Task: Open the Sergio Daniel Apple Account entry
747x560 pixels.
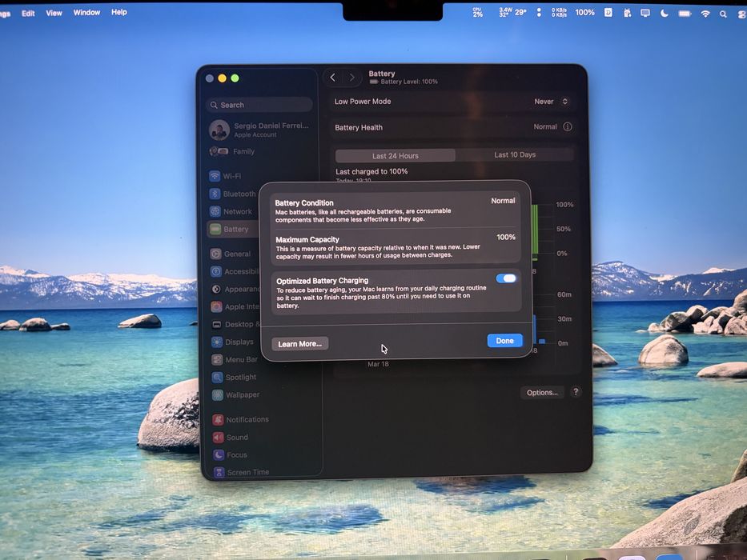Action: click(x=259, y=130)
